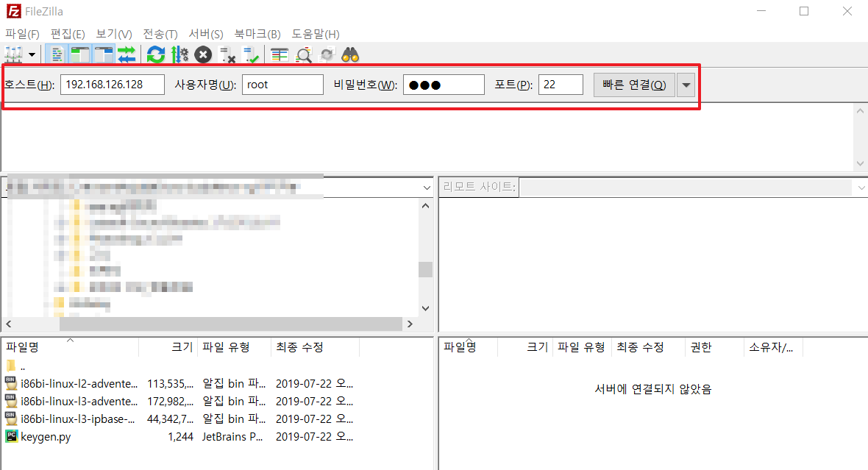The height and width of the screenshot is (470, 868).
Task: Toggle the remote directory tree view
Action: point(104,55)
